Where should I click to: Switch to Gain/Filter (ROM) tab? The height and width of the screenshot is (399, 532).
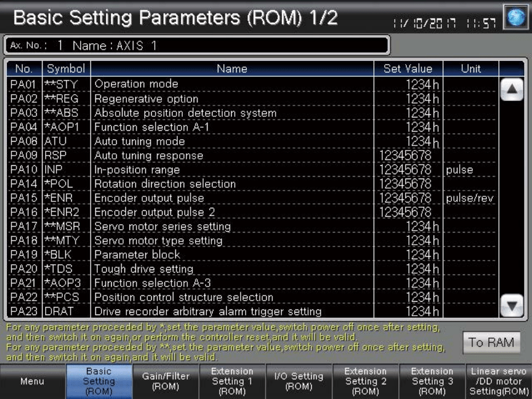(x=165, y=382)
